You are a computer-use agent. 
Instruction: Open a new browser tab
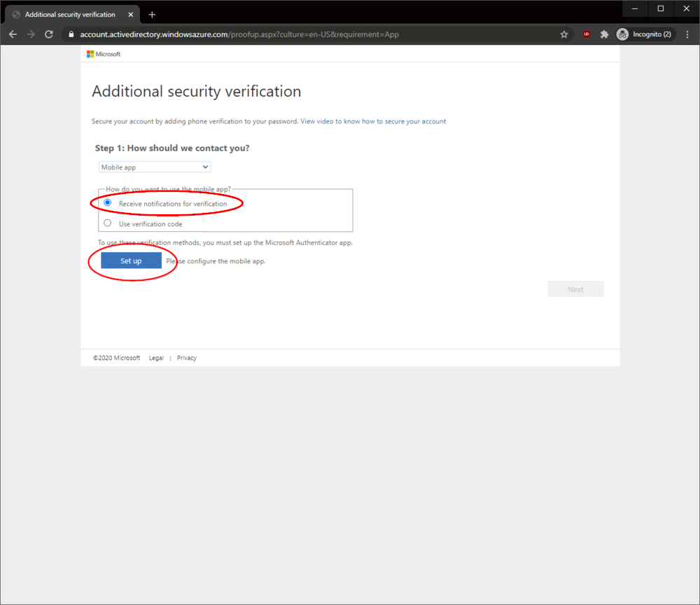[152, 15]
